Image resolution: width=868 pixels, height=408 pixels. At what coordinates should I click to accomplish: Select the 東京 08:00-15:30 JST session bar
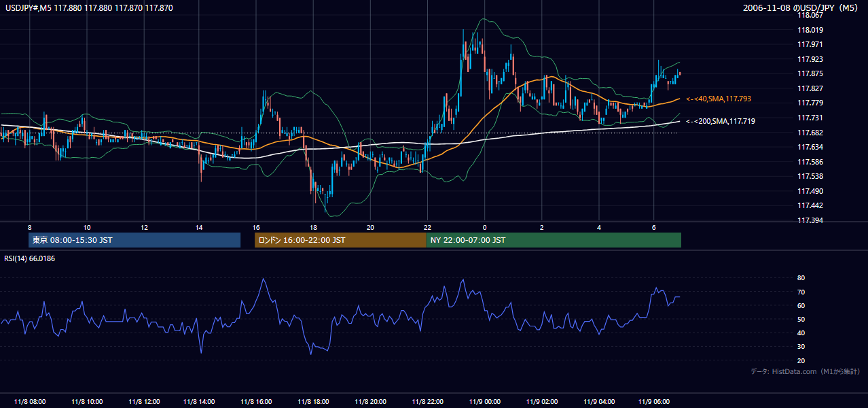click(134, 240)
